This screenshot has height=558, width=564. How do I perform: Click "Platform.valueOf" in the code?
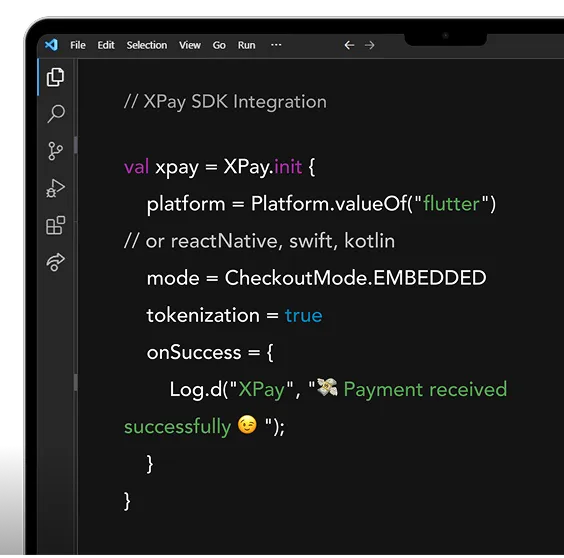pyautogui.click(x=329, y=204)
